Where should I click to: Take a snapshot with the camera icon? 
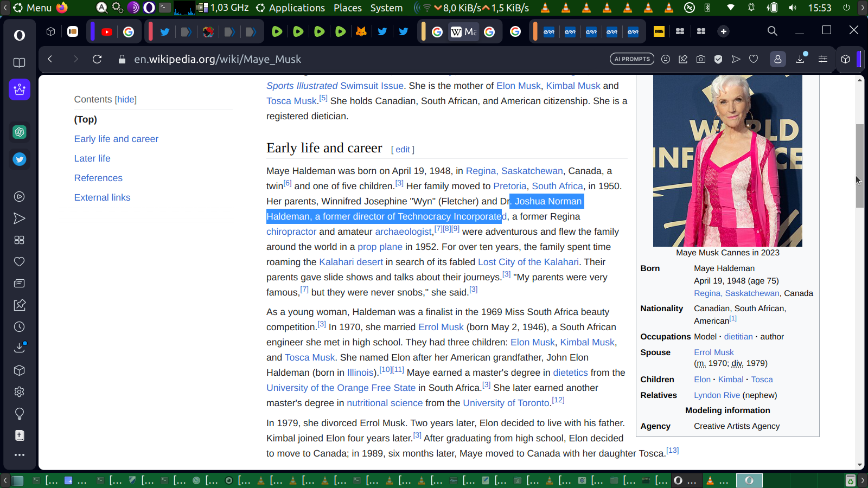click(x=701, y=59)
